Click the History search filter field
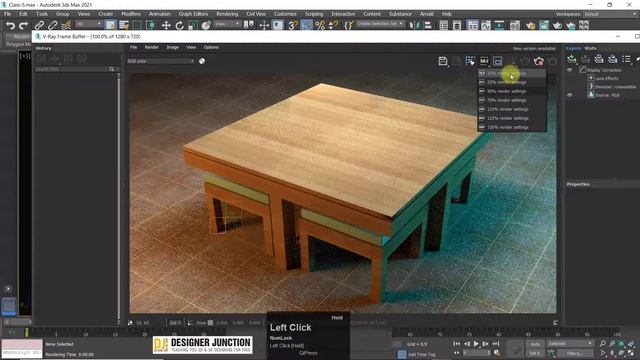The image size is (640, 360). coord(71,69)
